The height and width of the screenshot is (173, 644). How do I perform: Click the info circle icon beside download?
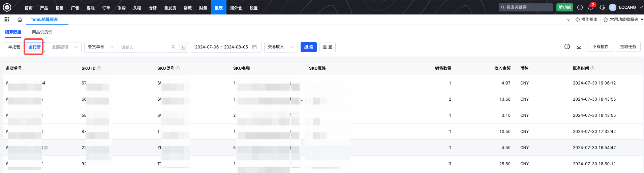pyautogui.click(x=567, y=47)
